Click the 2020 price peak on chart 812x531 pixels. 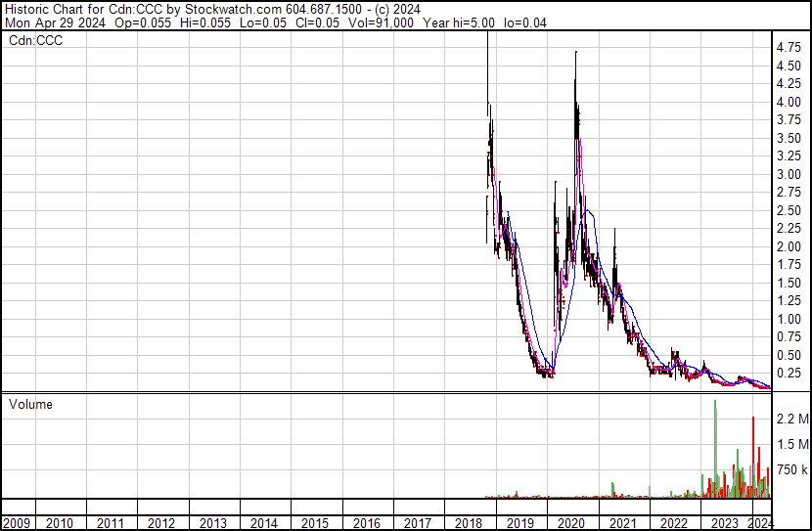(x=575, y=54)
